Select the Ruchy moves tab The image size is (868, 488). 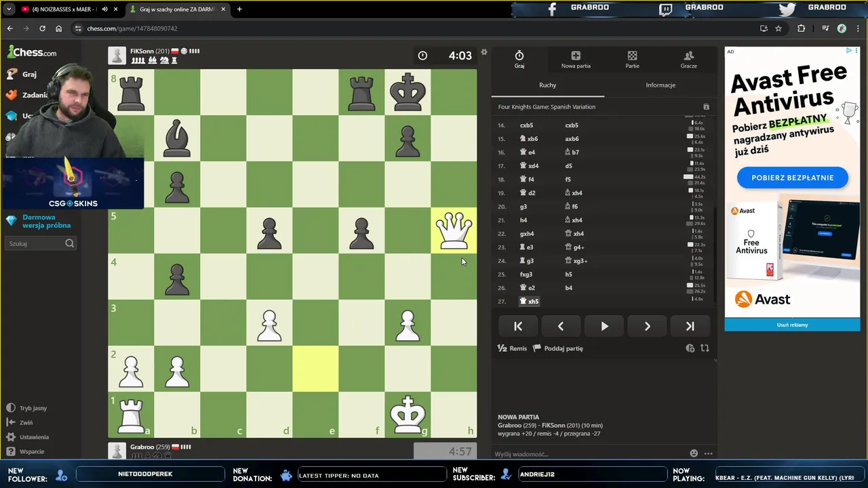click(547, 85)
